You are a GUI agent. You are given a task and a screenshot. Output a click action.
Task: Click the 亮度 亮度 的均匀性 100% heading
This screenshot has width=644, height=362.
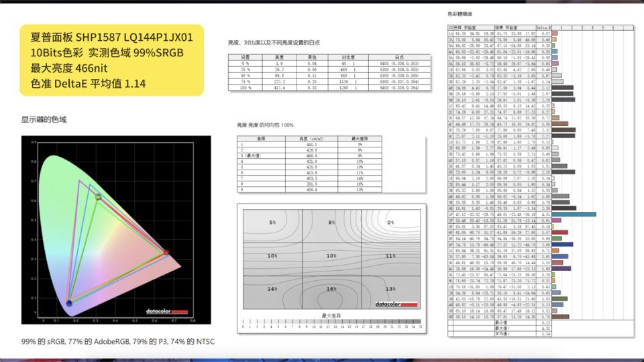click(265, 125)
